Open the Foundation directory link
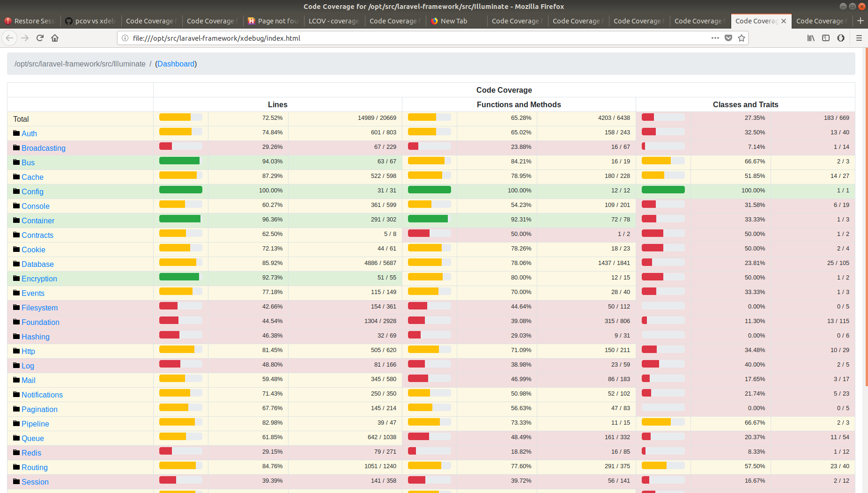The width and height of the screenshot is (868, 493). pyautogui.click(x=40, y=322)
